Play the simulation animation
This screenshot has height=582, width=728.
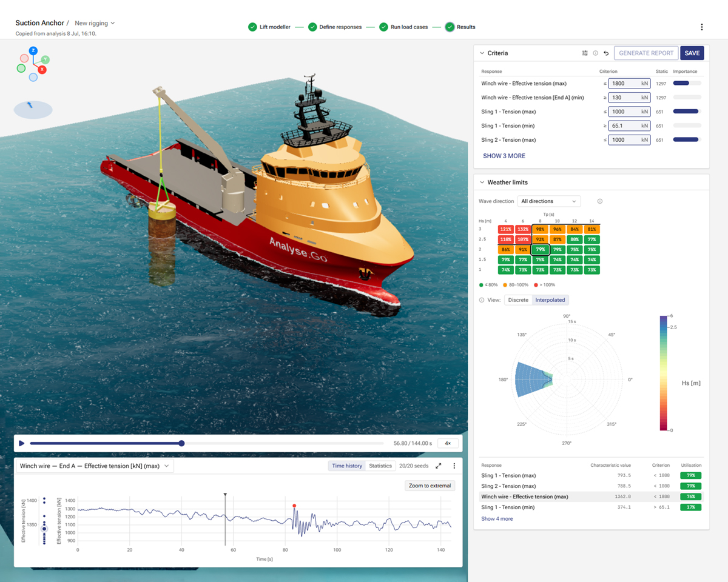click(22, 443)
